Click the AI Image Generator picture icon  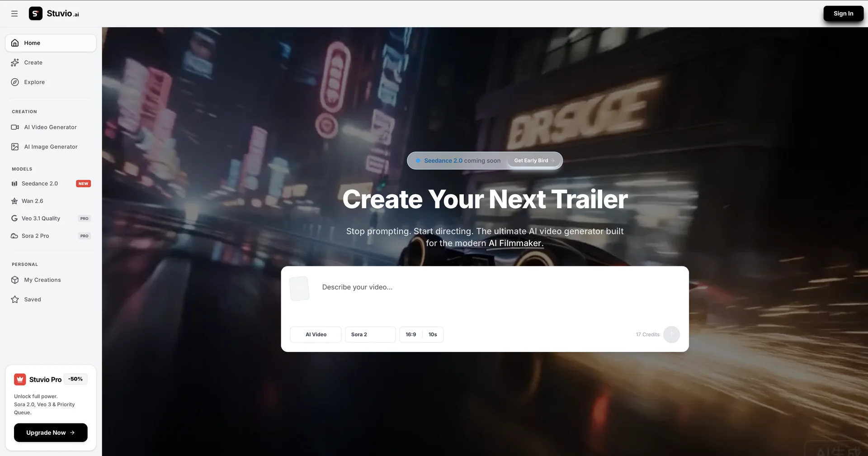[x=15, y=147]
